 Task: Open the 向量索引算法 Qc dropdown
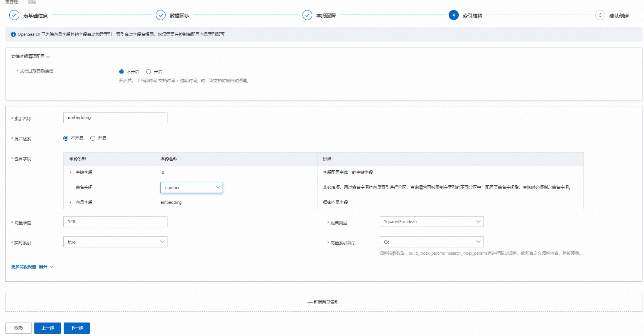click(431, 242)
